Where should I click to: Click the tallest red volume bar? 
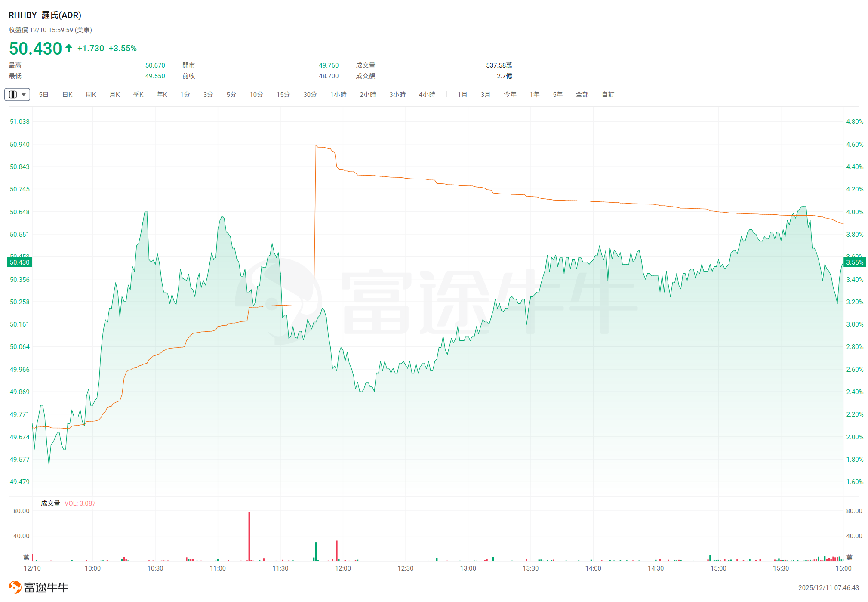249,536
